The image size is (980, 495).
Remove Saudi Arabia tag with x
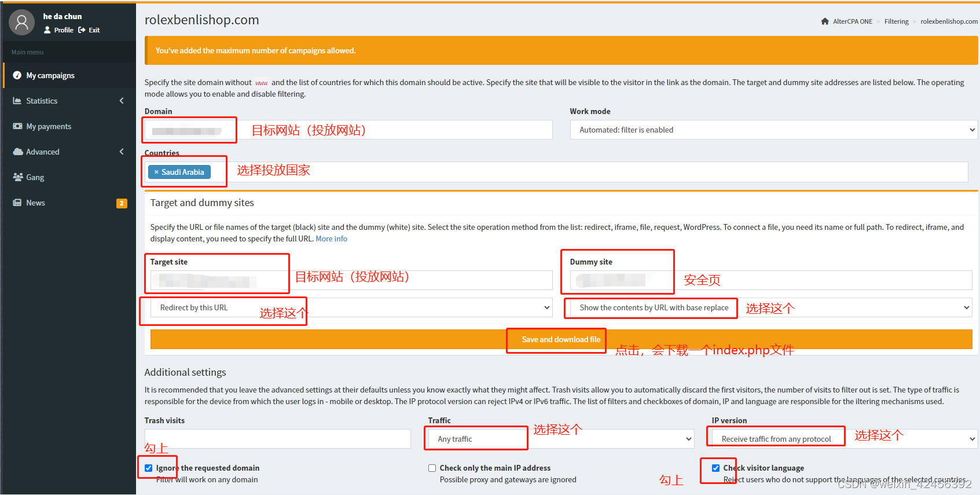click(156, 172)
